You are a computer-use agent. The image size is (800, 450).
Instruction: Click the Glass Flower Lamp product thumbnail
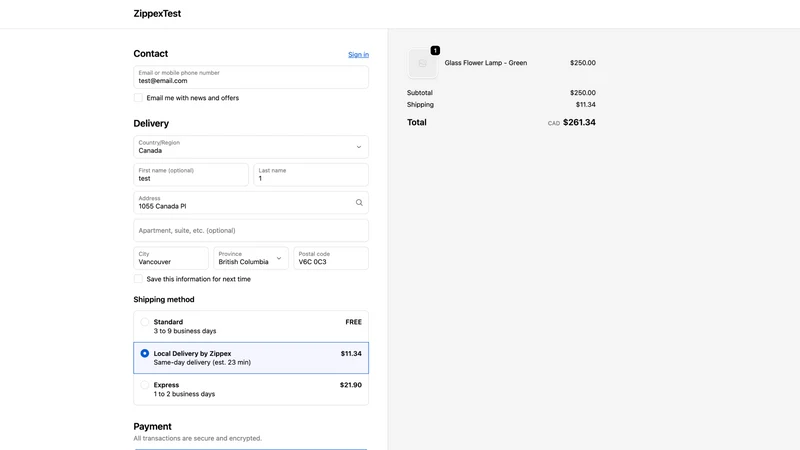point(422,63)
